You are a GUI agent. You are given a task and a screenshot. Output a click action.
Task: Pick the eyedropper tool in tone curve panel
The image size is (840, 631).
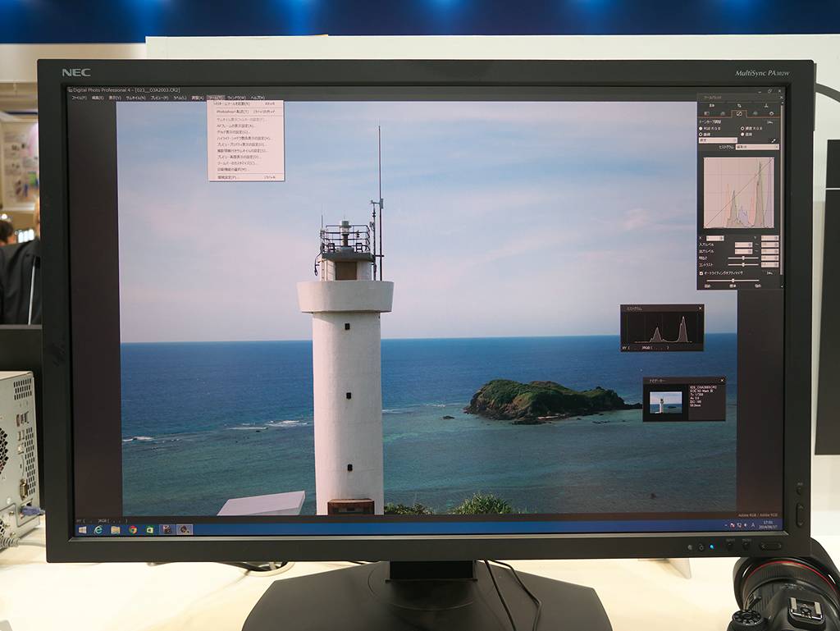pos(773,141)
